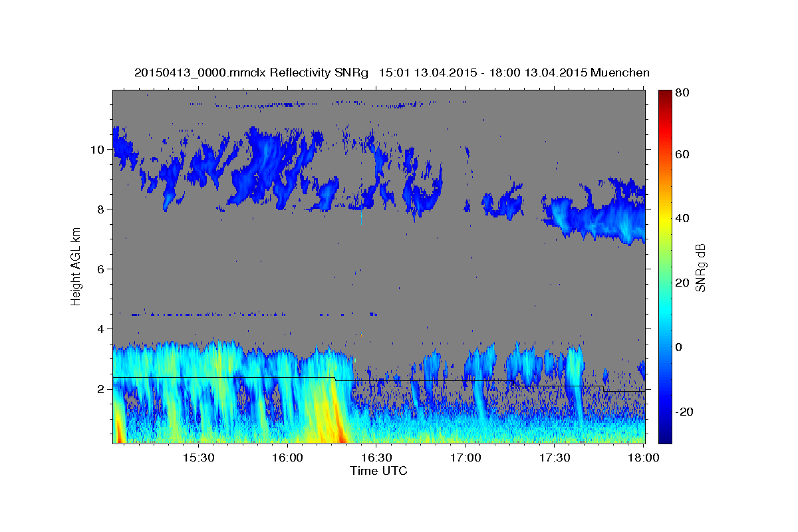798x532 pixels.
Task: Click the dark red top of the colorbar
Action: [664, 94]
